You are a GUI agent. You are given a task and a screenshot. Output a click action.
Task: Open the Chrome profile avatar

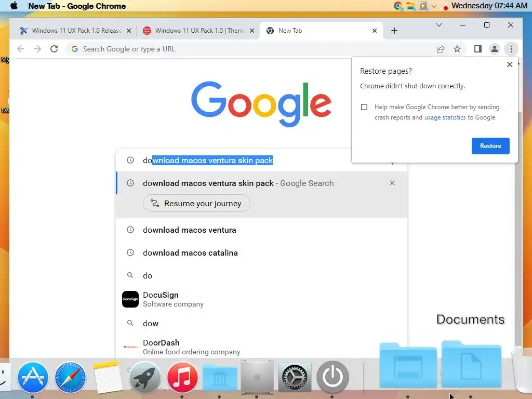[495, 49]
